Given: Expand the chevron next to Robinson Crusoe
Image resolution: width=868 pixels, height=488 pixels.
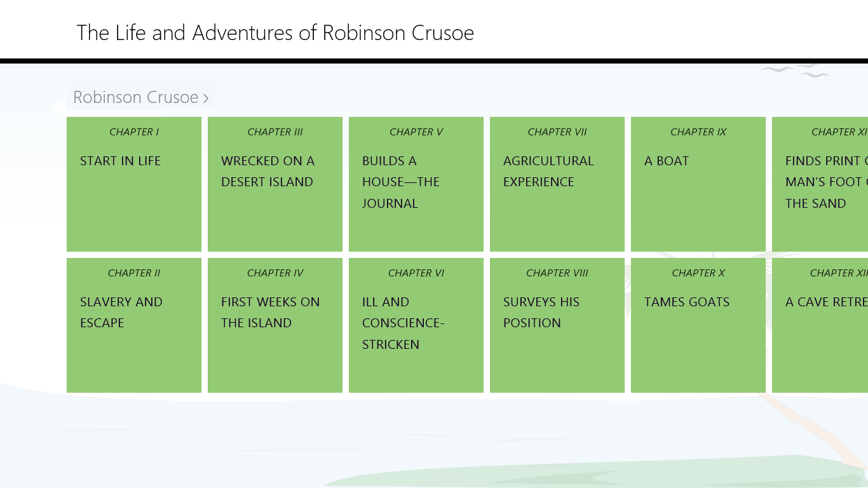Looking at the screenshot, I should 206,98.
